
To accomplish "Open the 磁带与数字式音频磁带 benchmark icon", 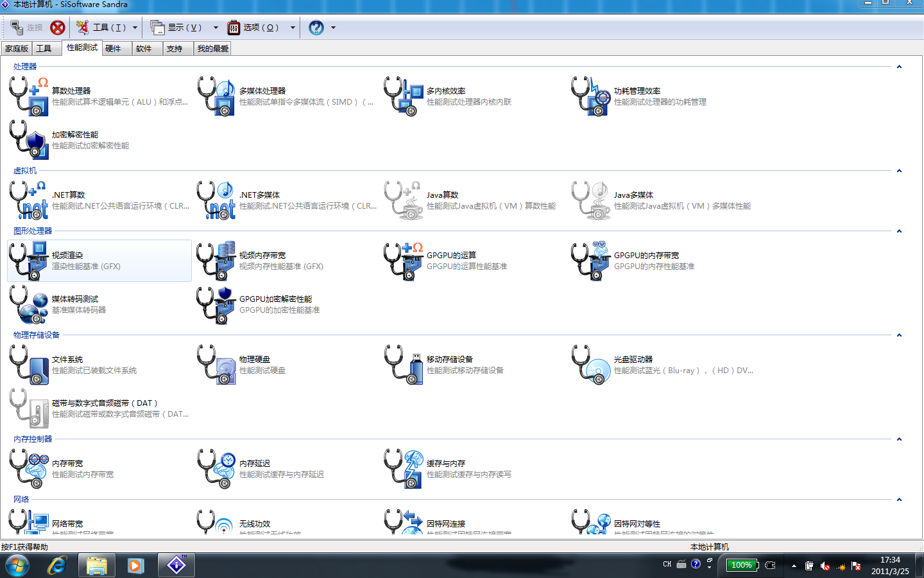I will point(29,408).
